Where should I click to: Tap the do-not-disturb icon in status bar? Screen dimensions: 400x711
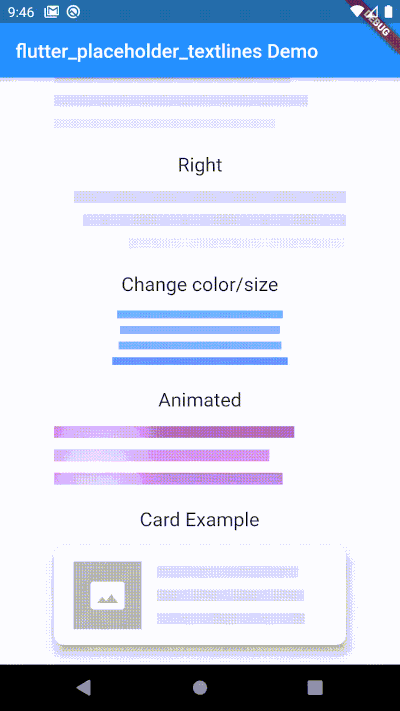tap(73, 12)
